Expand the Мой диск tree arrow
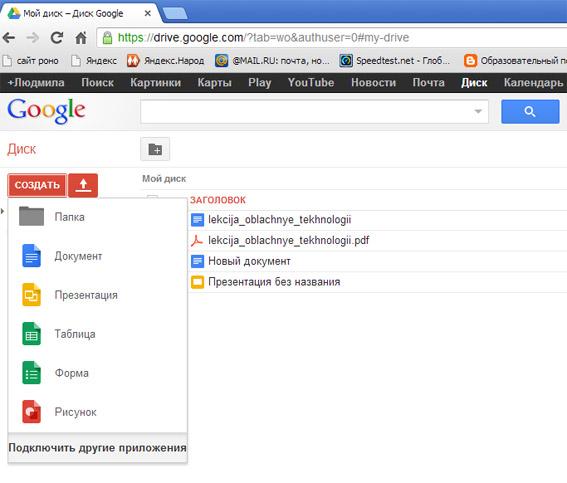The image size is (567, 483). [x=3, y=211]
